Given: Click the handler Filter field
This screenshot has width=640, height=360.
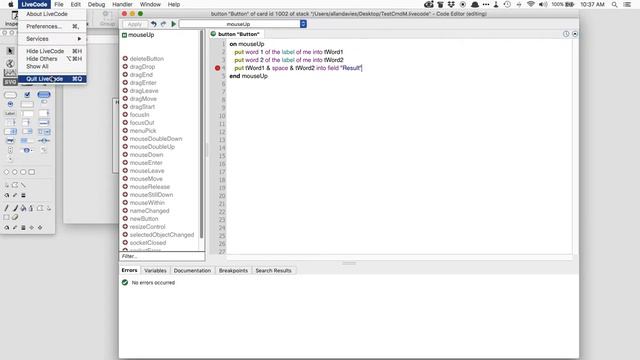Looking at the screenshot, I should tap(162, 256).
